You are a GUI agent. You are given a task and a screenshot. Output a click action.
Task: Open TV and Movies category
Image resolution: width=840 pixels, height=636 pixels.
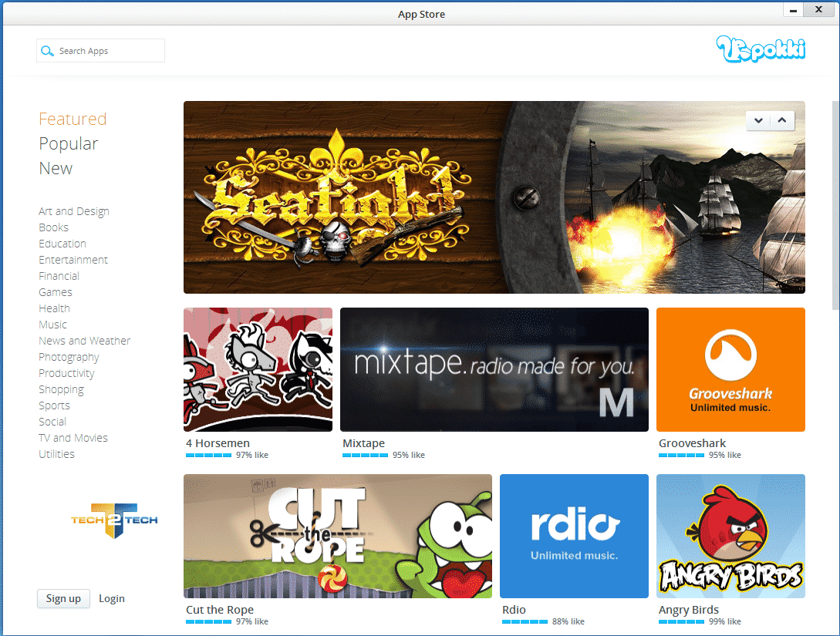point(73,438)
